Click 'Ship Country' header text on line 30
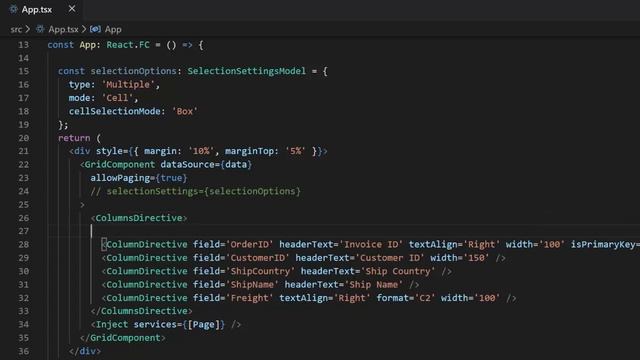Viewport: 640px width, 360px height. coord(398,271)
